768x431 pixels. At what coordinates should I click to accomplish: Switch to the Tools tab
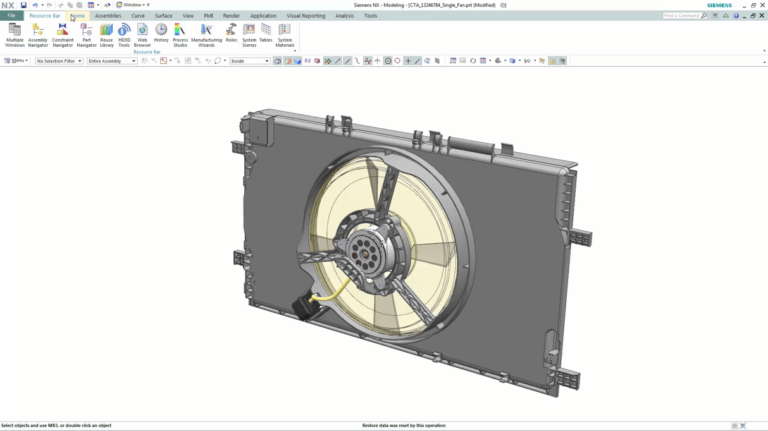370,16
